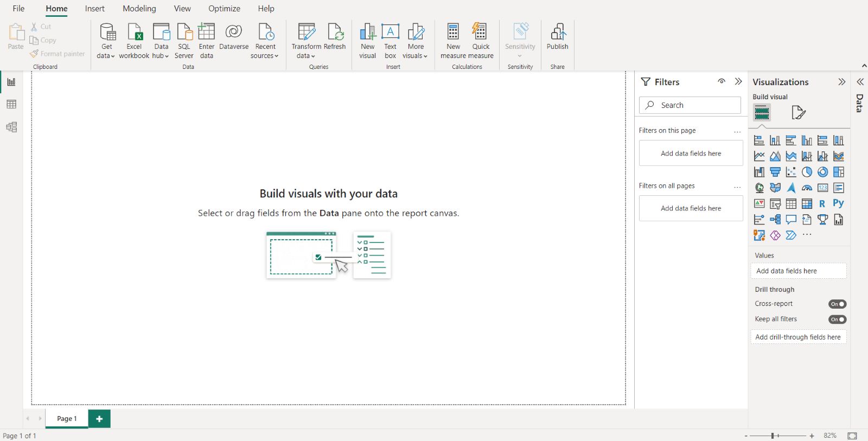Select Donut chart visual
The height and width of the screenshot is (441, 868).
823,172
